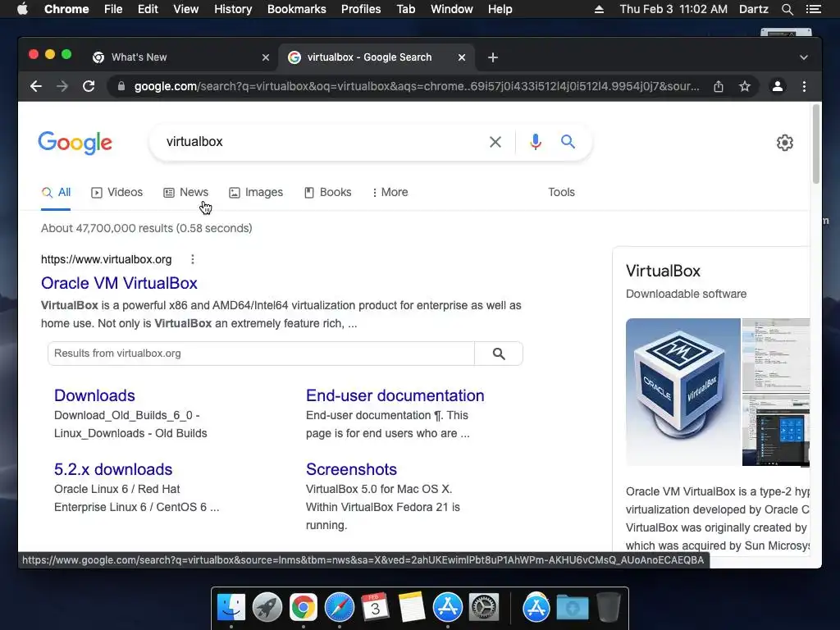Open the Help menu

pos(500,9)
